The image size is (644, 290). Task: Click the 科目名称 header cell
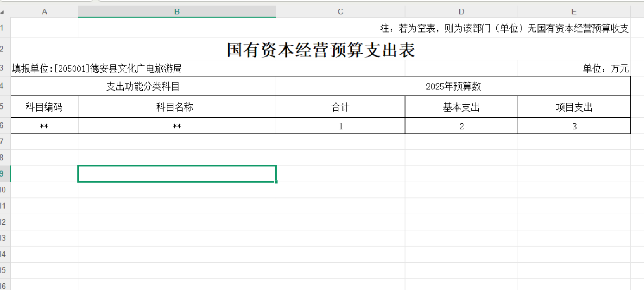pyautogui.click(x=175, y=107)
